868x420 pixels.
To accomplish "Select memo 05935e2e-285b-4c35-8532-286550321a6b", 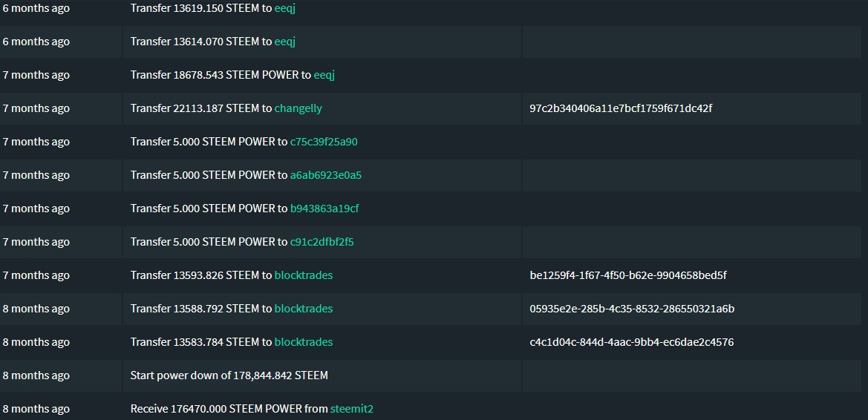I will [632, 308].
